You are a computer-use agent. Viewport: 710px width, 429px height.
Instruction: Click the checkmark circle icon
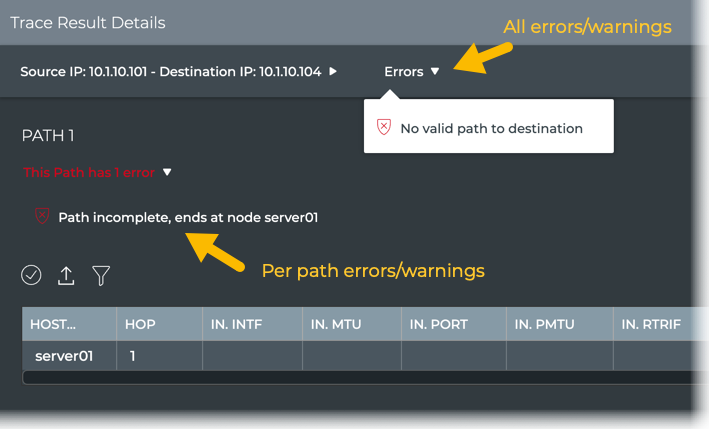click(31, 275)
